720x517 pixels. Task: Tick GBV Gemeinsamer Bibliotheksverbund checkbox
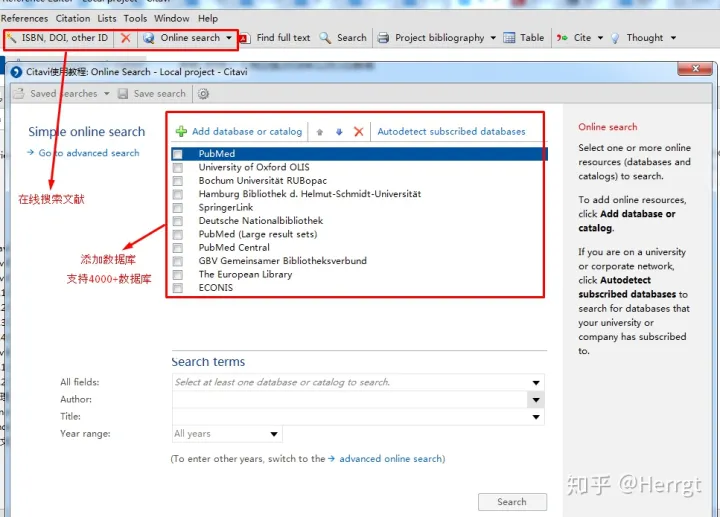[178, 261]
